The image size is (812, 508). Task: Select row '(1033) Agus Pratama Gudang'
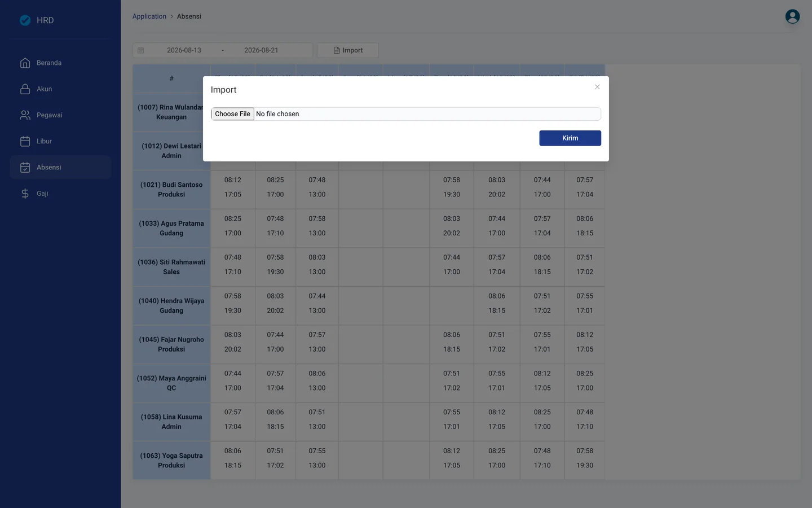click(x=171, y=229)
